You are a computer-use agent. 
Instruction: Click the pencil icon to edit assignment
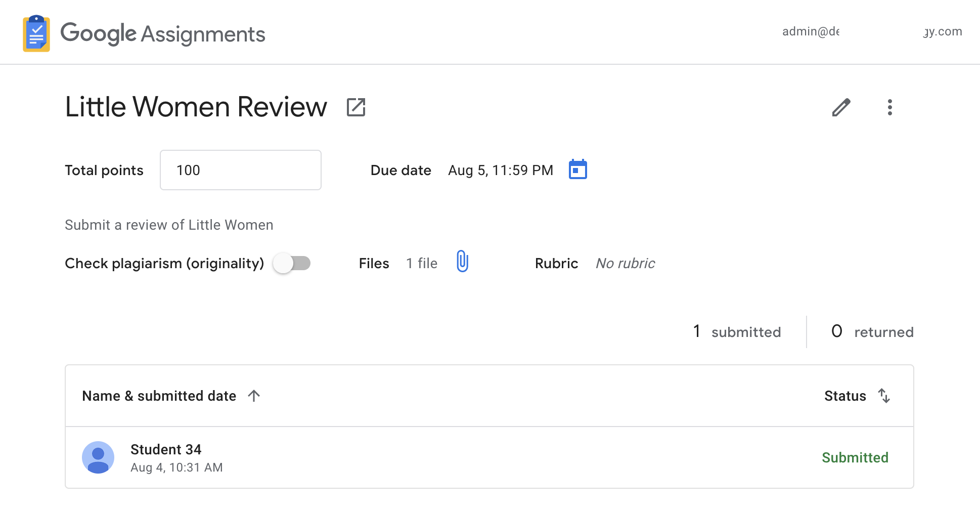pyautogui.click(x=841, y=107)
